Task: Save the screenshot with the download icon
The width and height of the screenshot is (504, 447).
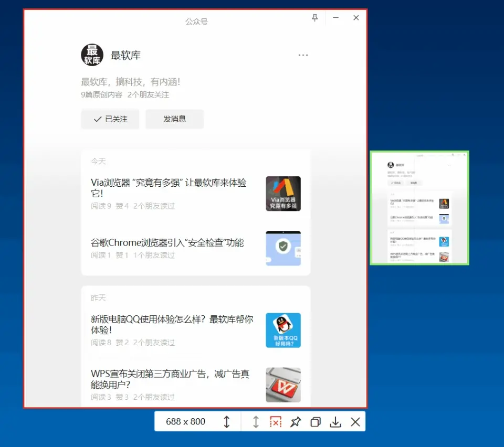Action: [x=335, y=422]
